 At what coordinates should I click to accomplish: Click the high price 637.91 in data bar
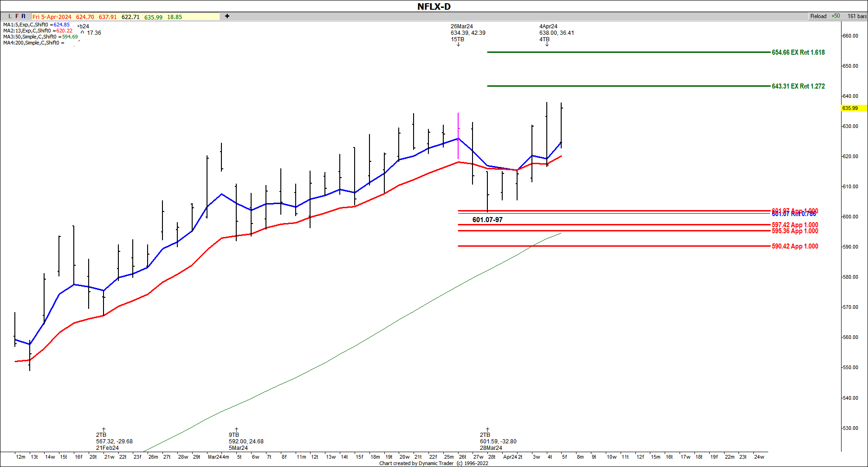click(108, 17)
